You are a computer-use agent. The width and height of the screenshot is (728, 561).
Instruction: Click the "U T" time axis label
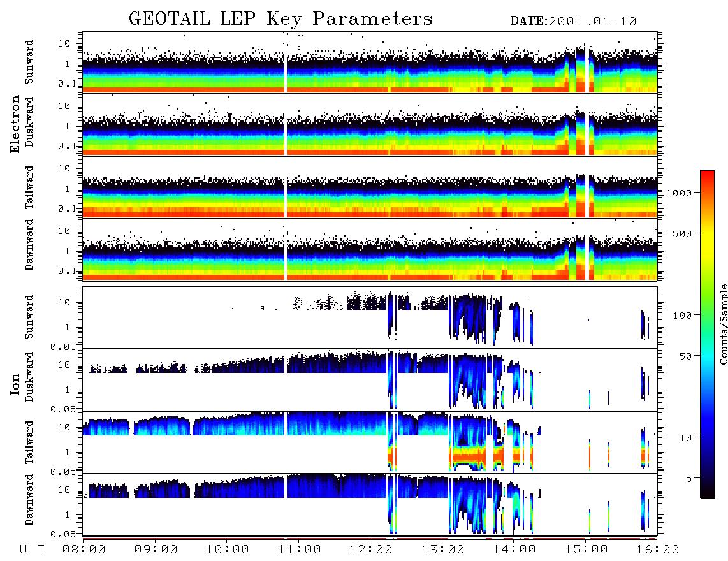(32, 550)
